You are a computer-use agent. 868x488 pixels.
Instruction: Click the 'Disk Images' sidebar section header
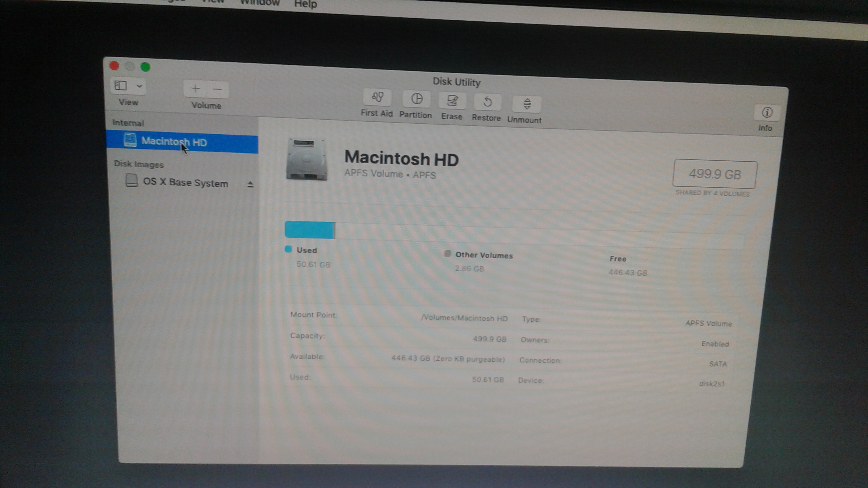tap(139, 164)
